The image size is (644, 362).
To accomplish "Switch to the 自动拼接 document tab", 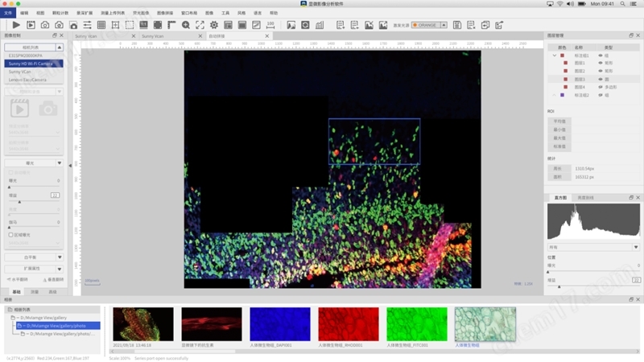I will (x=217, y=36).
